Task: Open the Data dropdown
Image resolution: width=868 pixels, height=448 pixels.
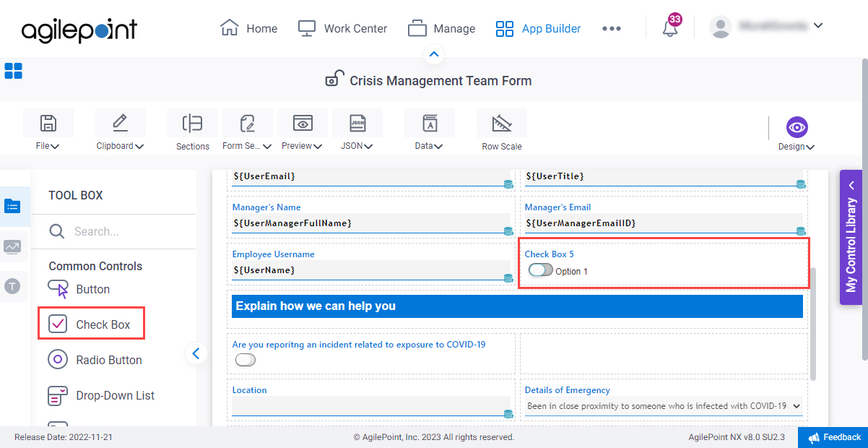Action: pos(430,130)
